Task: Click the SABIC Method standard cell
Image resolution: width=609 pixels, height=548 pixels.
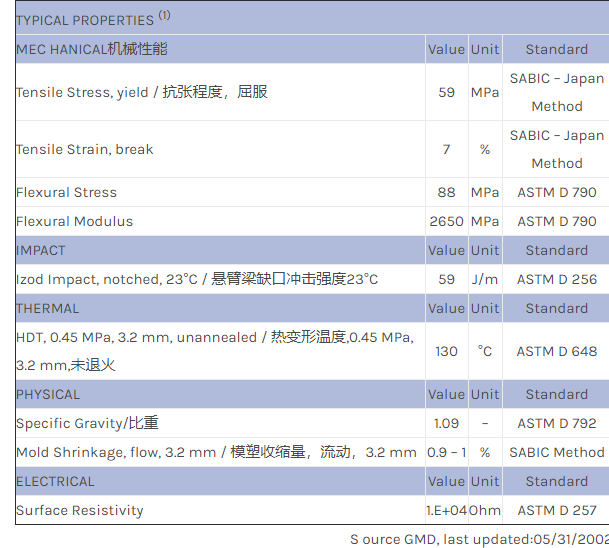Action: click(556, 452)
